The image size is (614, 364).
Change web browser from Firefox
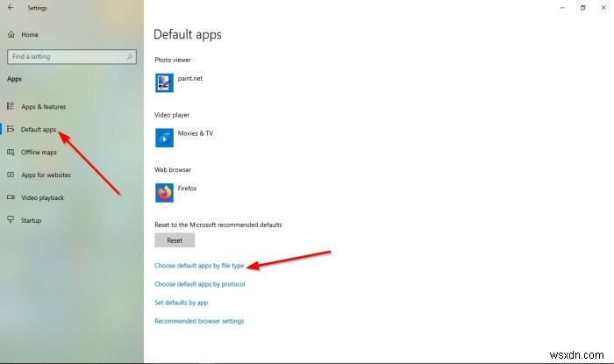tap(187, 189)
